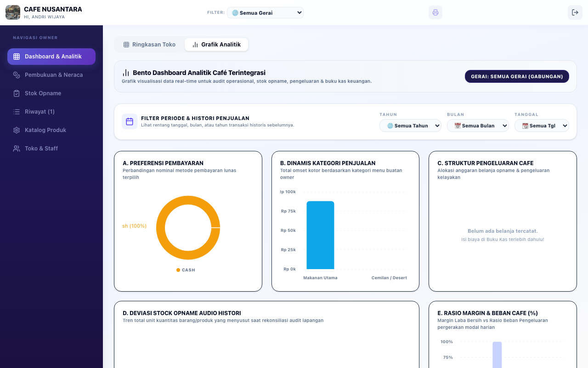Open Pembukuan & Neraca menu item
The height and width of the screenshot is (368, 588).
point(51,75)
